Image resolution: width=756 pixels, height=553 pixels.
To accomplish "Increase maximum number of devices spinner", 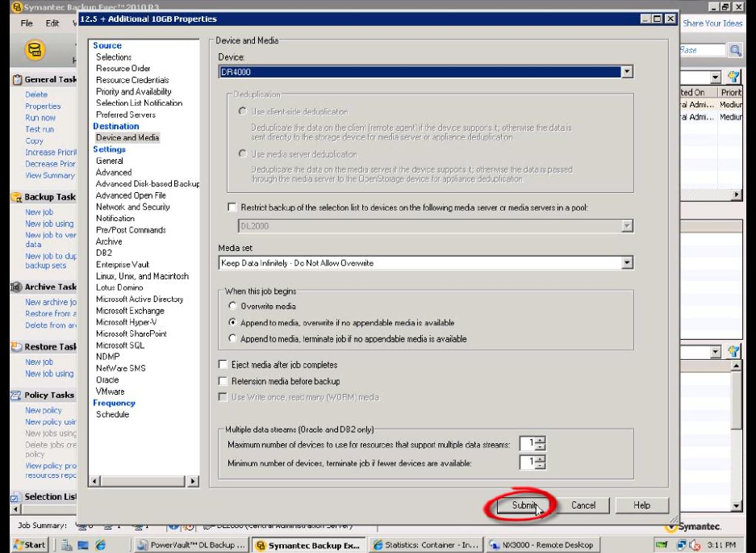I will [541, 440].
